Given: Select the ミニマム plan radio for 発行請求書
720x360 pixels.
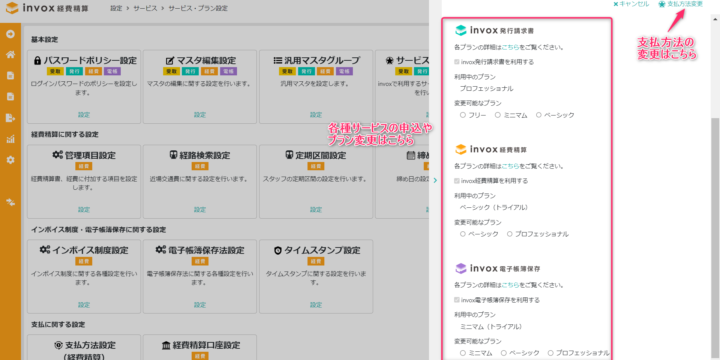Looking at the screenshot, I should point(497,115).
